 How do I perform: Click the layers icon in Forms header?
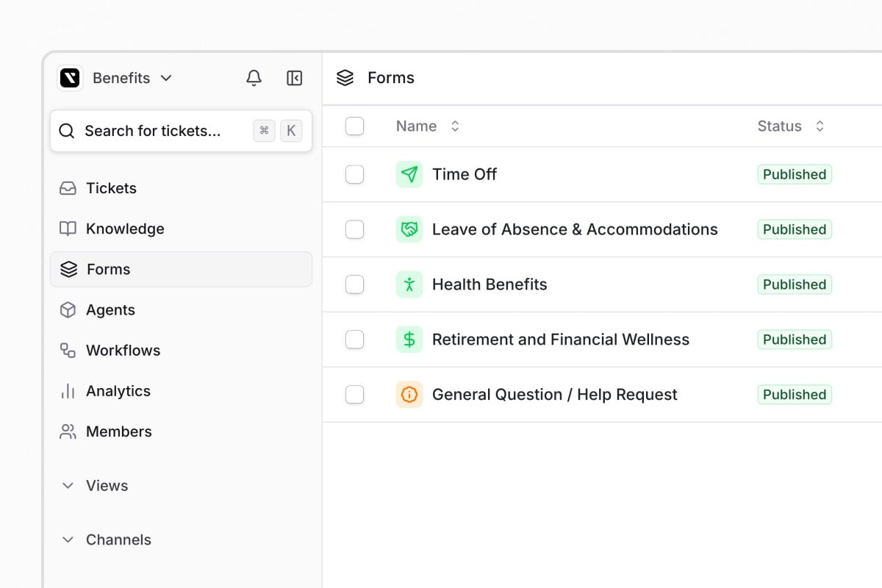coord(345,78)
